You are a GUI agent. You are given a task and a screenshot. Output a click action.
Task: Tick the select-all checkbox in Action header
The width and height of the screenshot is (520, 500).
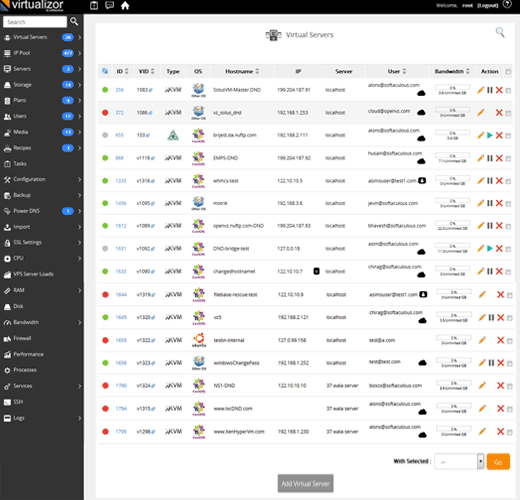pos(508,72)
